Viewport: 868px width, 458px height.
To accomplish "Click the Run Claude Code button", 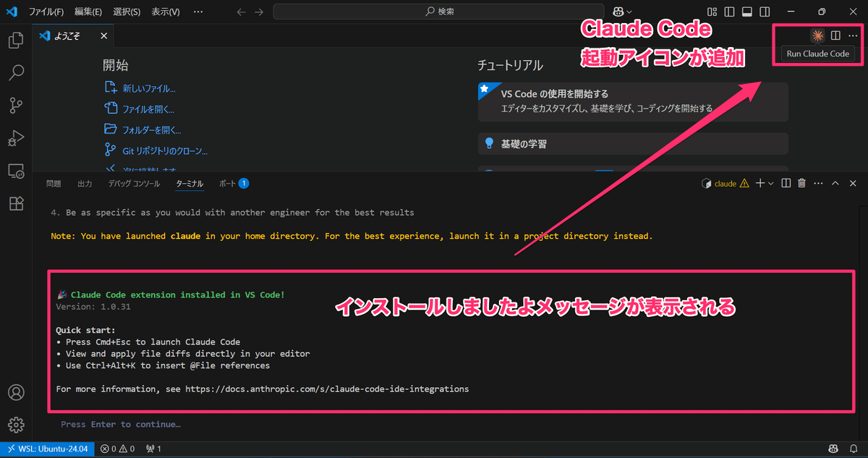I will (818, 53).
